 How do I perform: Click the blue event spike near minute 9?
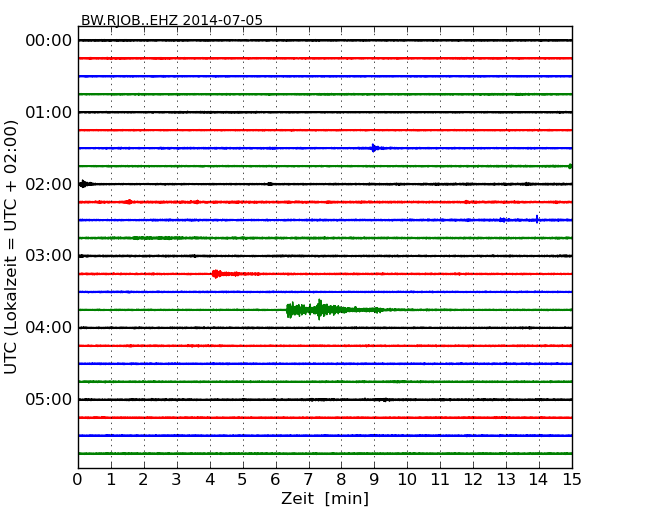(374, 148)
